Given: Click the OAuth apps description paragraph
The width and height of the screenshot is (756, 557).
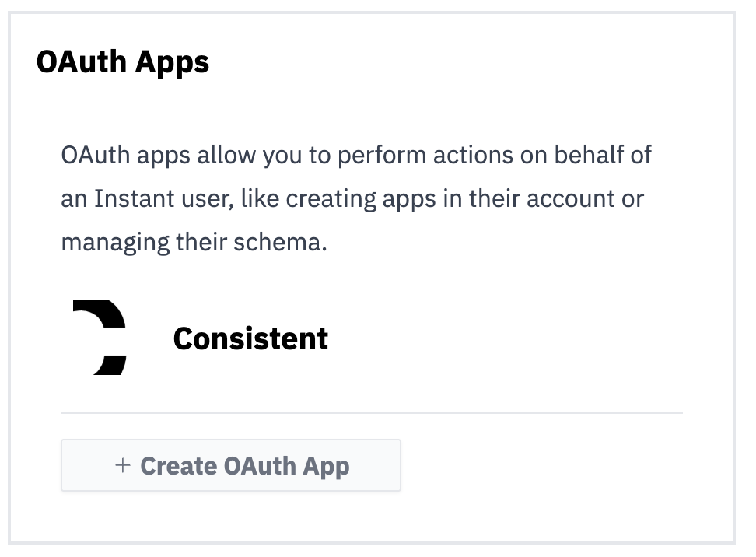Looking at the screenshot, I should pos(356,198).
